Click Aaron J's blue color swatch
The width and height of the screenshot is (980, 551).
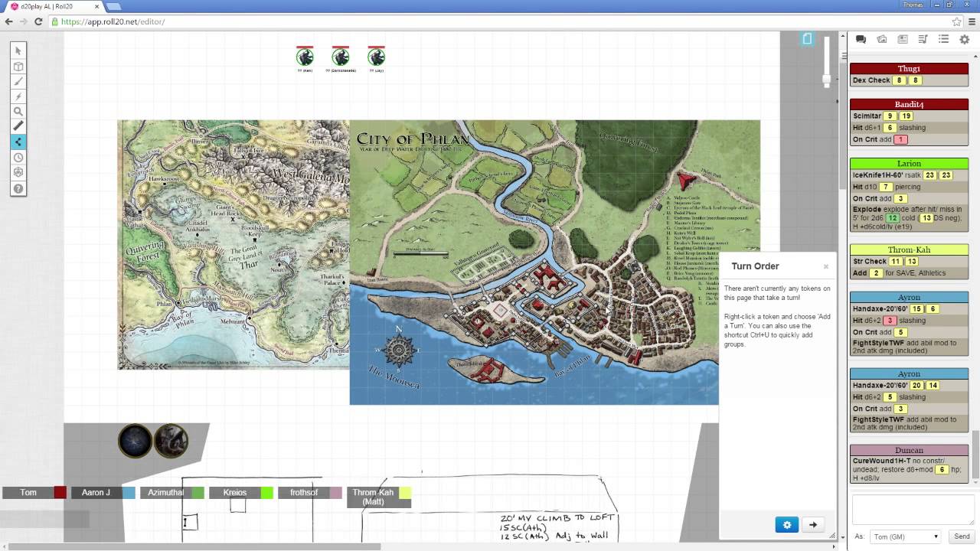(129, 493)
